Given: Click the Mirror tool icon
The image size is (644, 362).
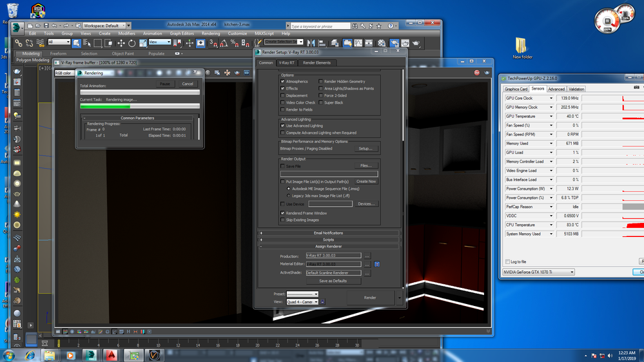Looking at the screenshot, I should point(311,43).
